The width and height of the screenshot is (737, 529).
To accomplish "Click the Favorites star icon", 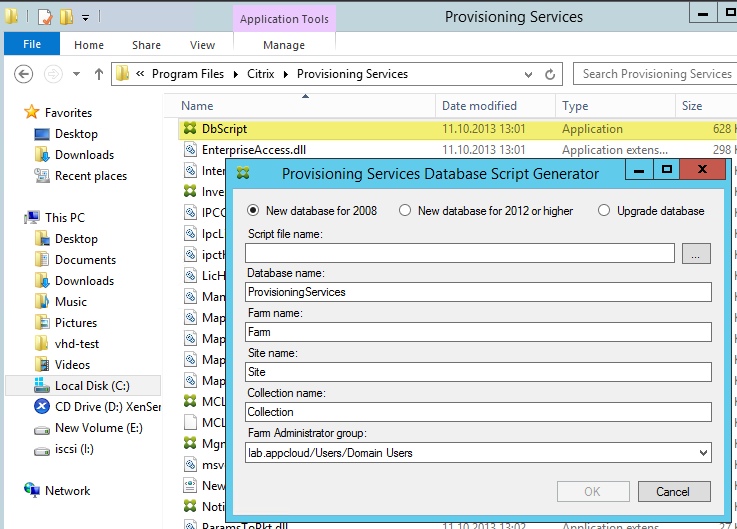I will 31,112.
